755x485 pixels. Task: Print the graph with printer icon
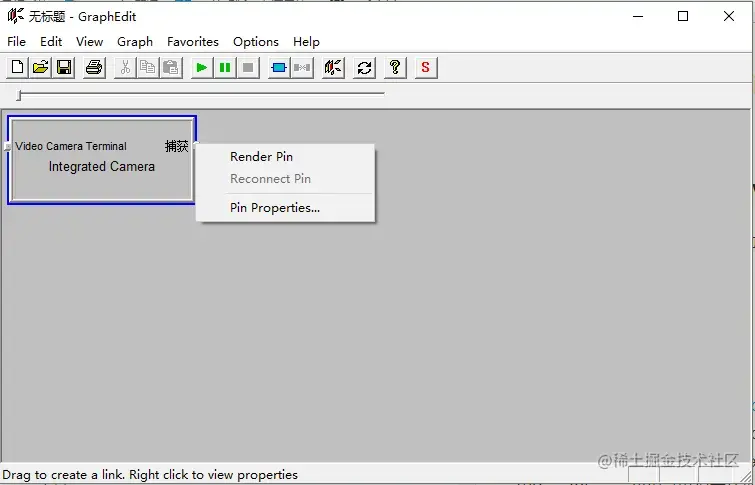click(x=94, y=67)
